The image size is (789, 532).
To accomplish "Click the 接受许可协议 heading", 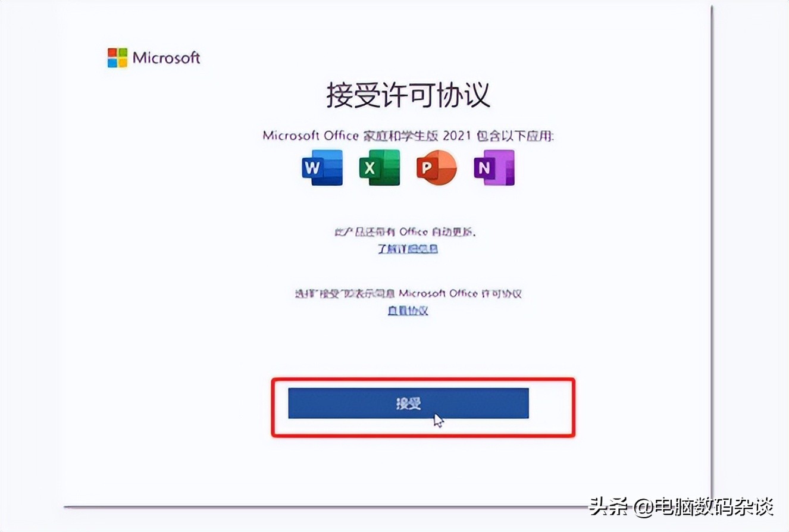I will (x=408, y=95).
